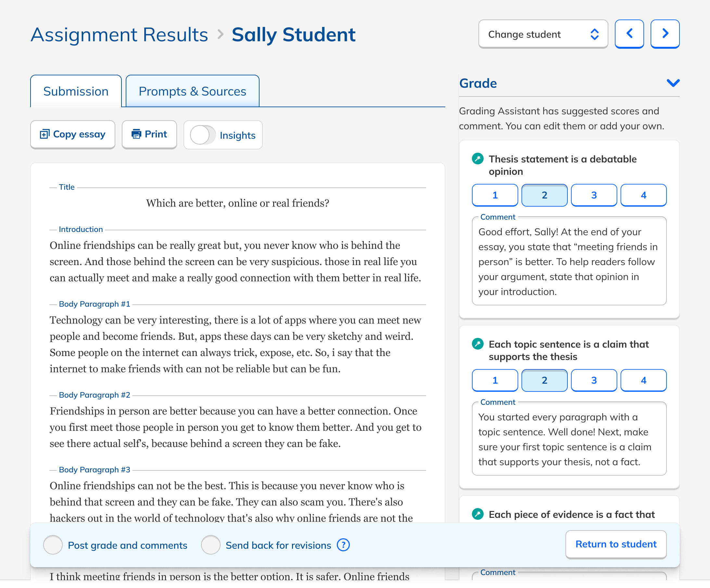Click the Print printer icon

[x=136, y=134]
